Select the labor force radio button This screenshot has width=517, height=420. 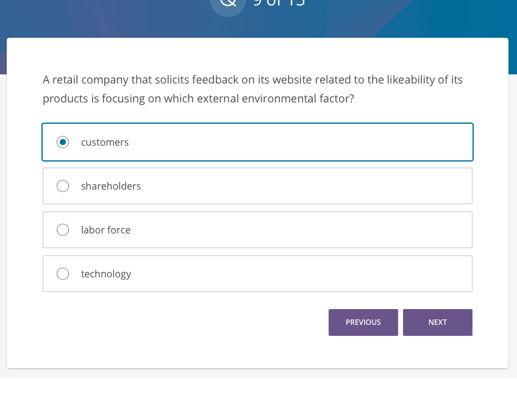pyautogui.click(x=63, y=230)
